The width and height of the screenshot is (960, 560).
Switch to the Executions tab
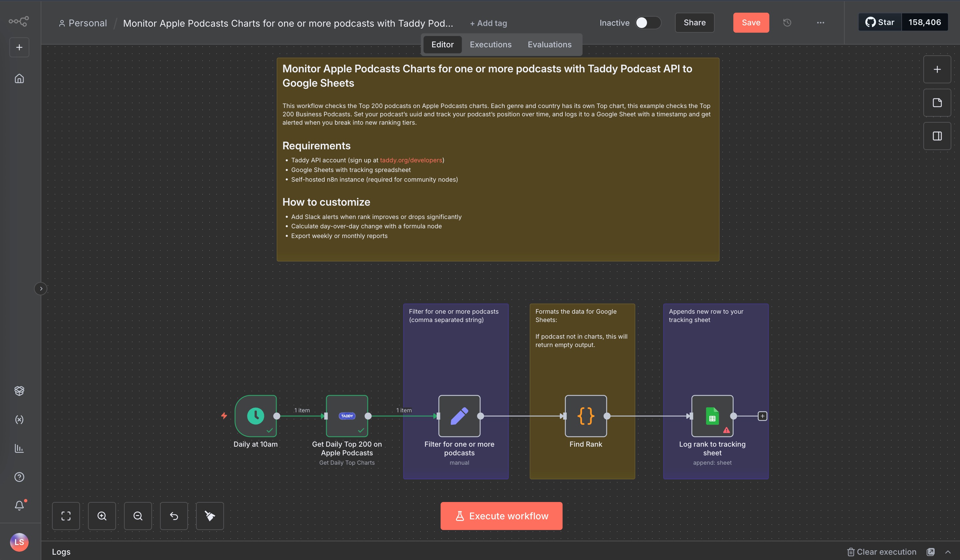[490, 45]
